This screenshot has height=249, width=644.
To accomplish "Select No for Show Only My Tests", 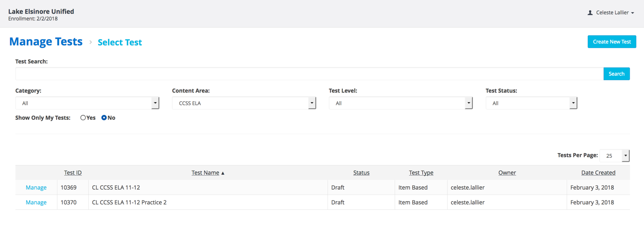I will 104,118.
